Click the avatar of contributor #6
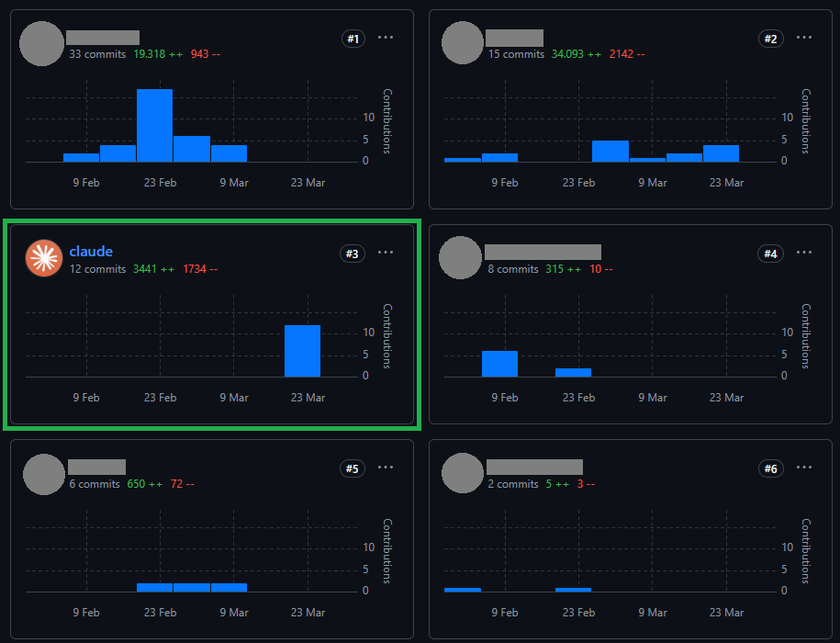 [463, 473]
